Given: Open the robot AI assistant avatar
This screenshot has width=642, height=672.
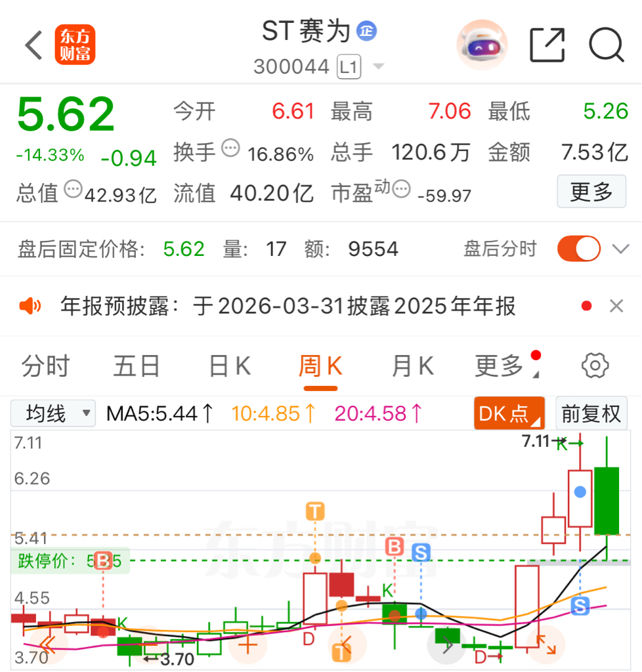Looking at the screenshot, I should 482,45.
